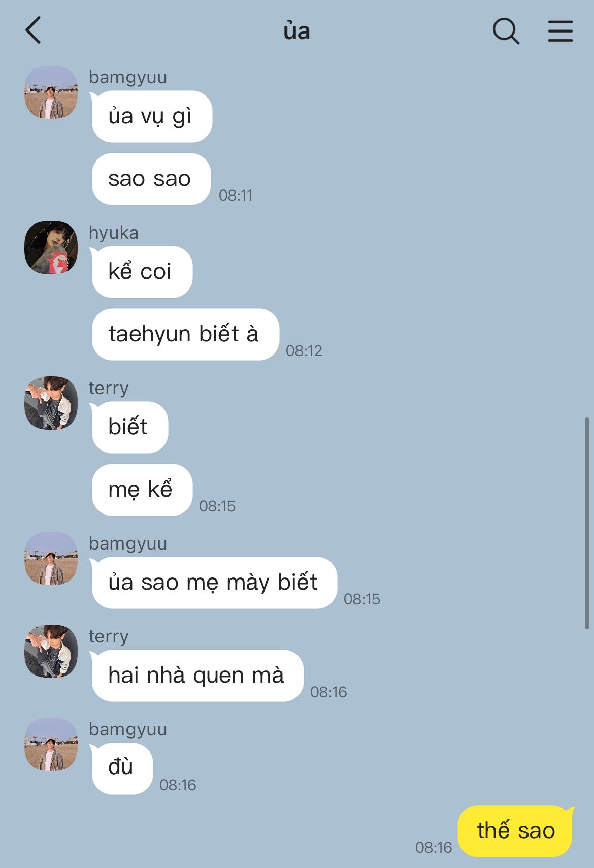Open search with the magnifier icon
Viewport: 594px width, 868px height.
tap(506, 31)
